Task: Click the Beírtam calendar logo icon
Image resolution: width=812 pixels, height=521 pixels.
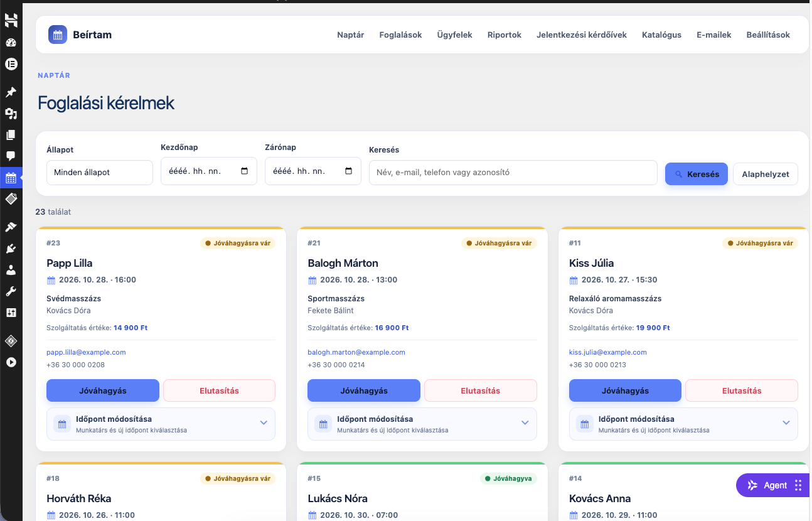Action: point(58,35)
